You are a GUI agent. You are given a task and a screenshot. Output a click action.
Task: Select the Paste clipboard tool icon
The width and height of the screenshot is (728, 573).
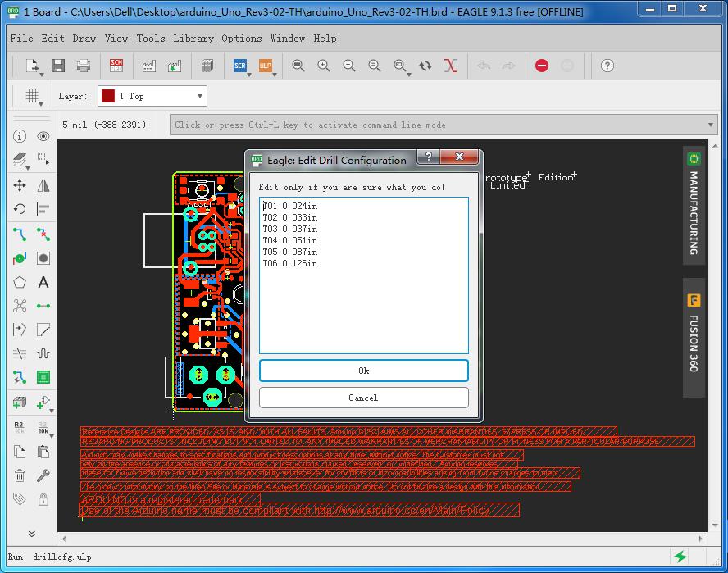[43, 452]
